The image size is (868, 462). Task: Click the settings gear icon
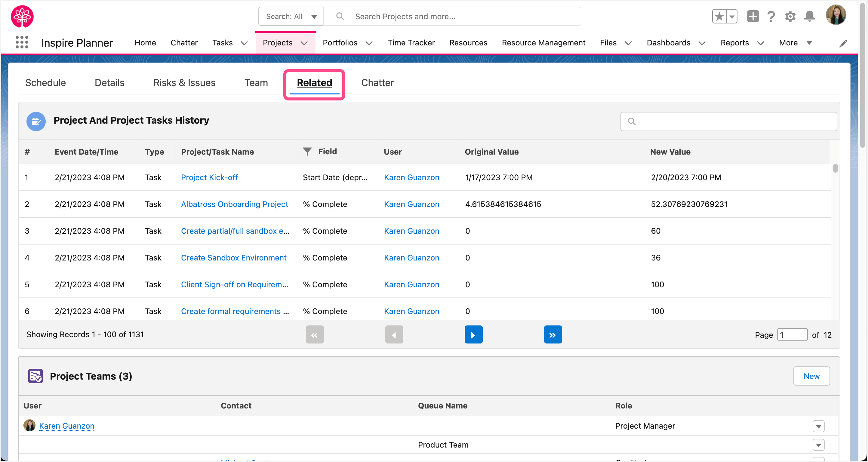click(791, 16)
